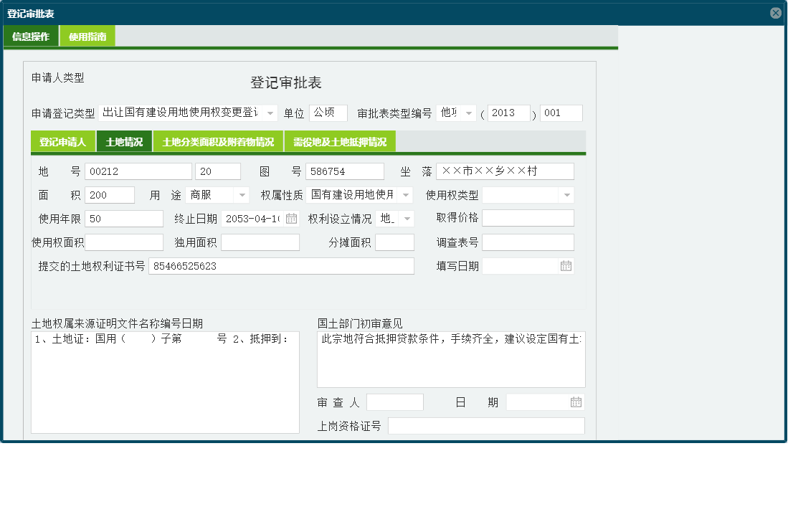Open the calendar picker for 填写日期
This screenshot has width=788, height=532.
click(567, 265)
